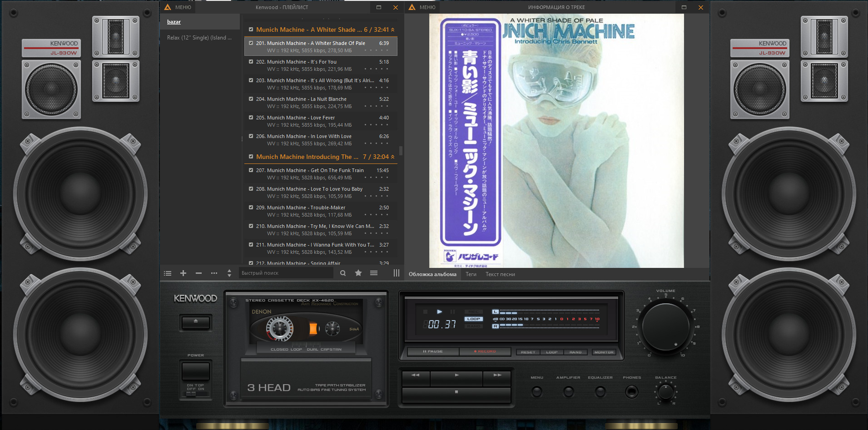Click the Быстрый поиск search field
The height and width of the screenshot is (430, 868).
286,273
